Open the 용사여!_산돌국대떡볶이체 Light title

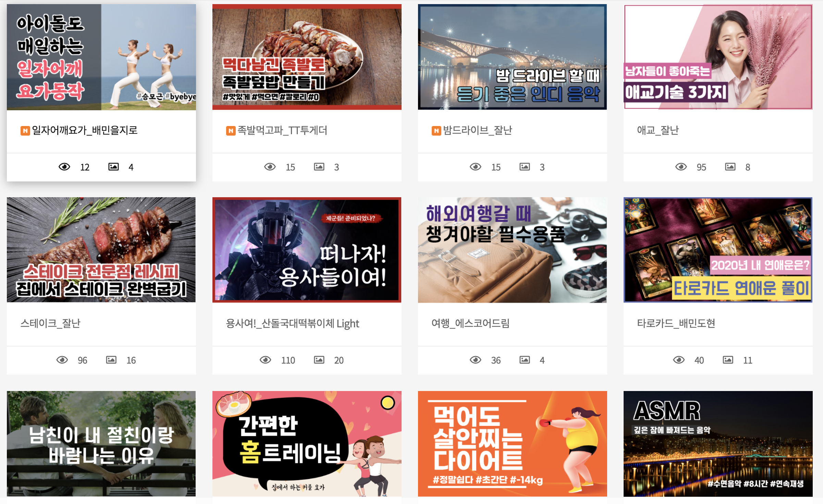coord(292,324)
